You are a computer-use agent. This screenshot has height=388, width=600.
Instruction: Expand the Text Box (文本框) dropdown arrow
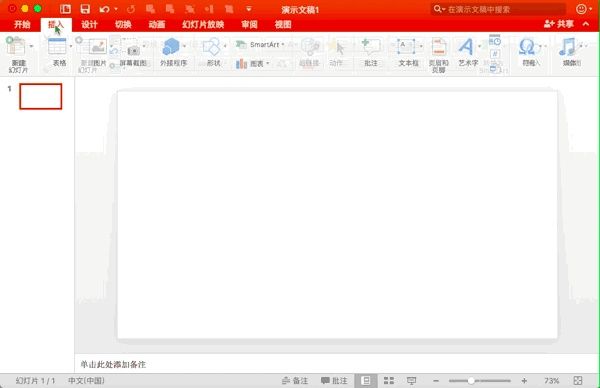click(421, 46)
